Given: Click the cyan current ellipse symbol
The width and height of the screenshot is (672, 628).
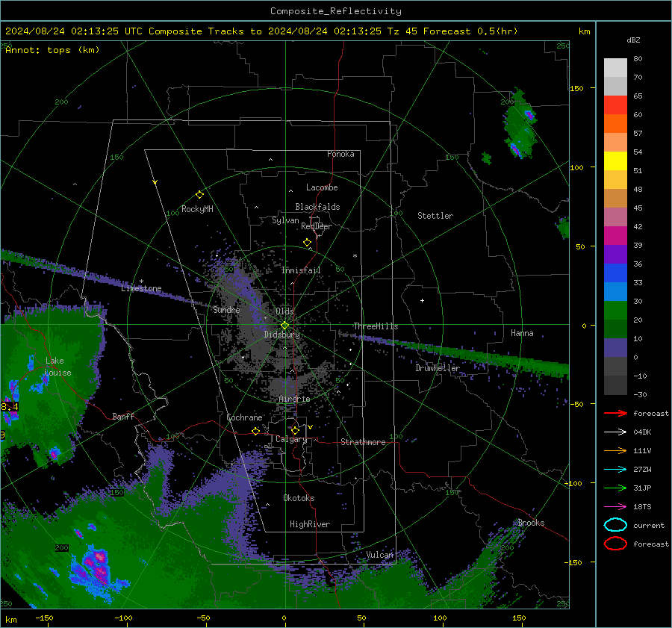Looking at the screenshot, I should pyautogui.click(x=615, y=525).
